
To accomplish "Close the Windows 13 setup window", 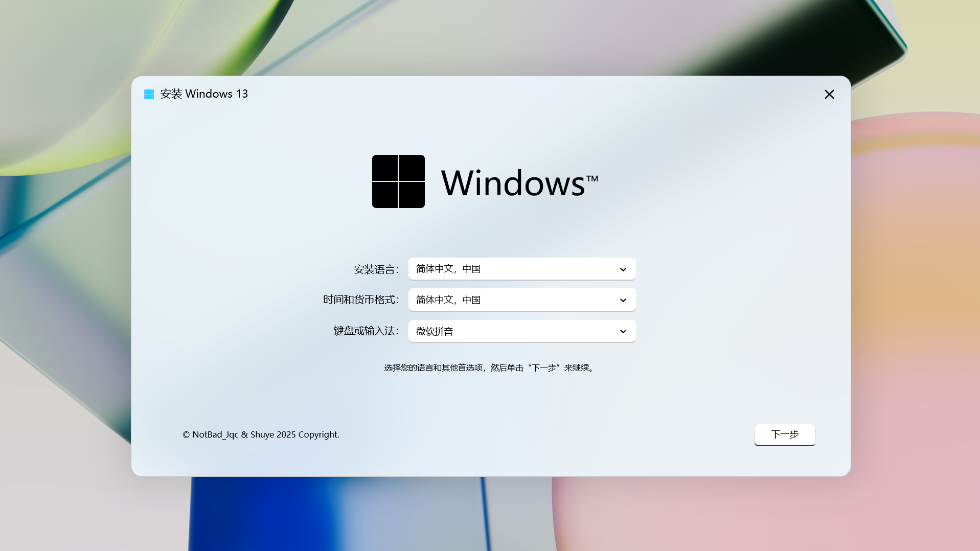I will [829, 94].
